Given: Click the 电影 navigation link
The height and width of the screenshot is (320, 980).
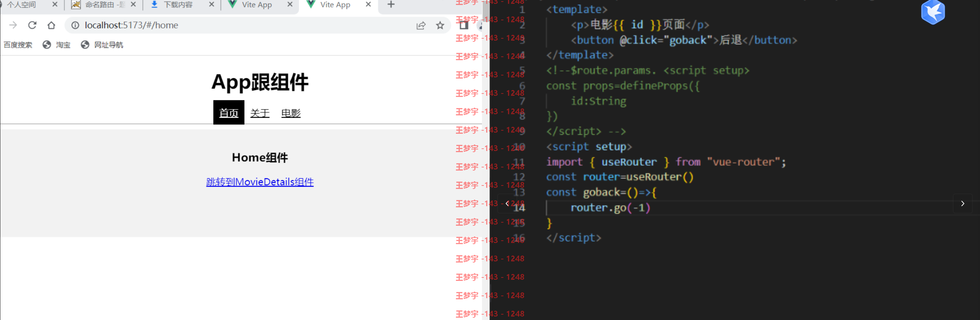Looking at the screenshot, I should pos(291,113).
